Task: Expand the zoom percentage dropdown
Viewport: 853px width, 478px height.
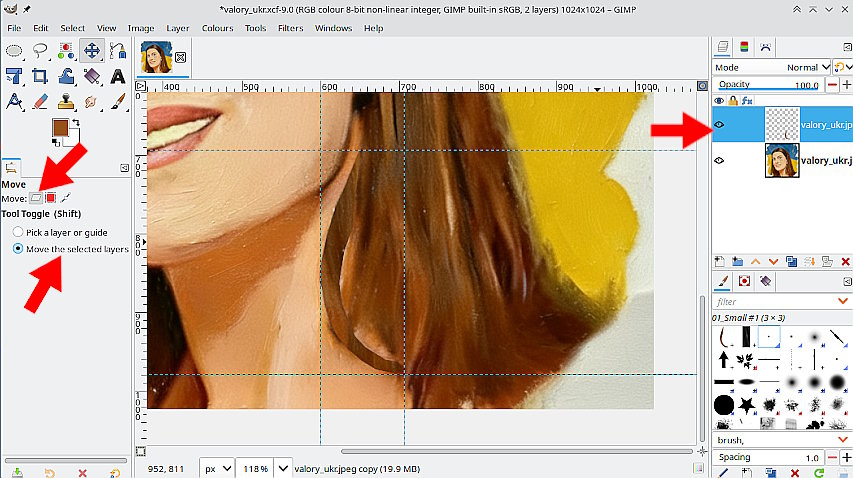Action: tap(282, 468)
